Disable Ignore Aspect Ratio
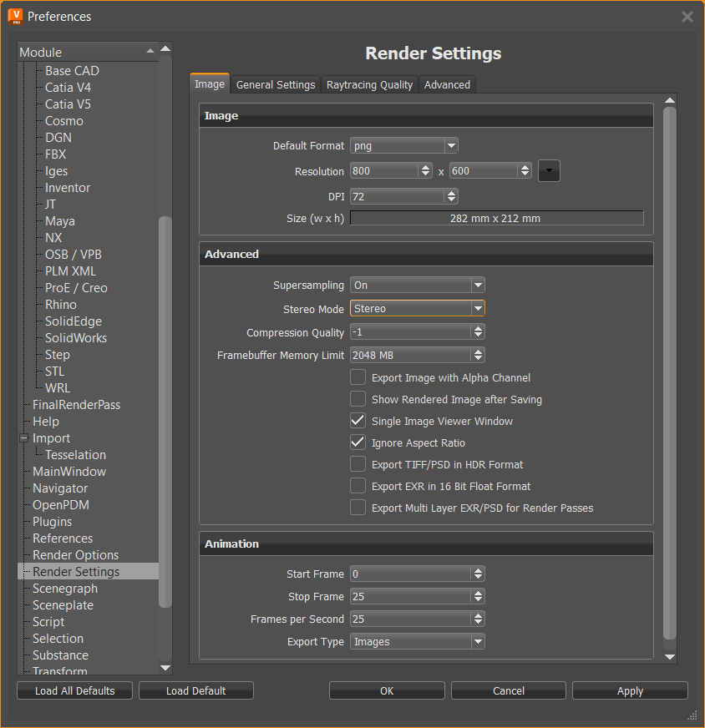705x728 pixels. pyautogui.click(x=358, y=442)
